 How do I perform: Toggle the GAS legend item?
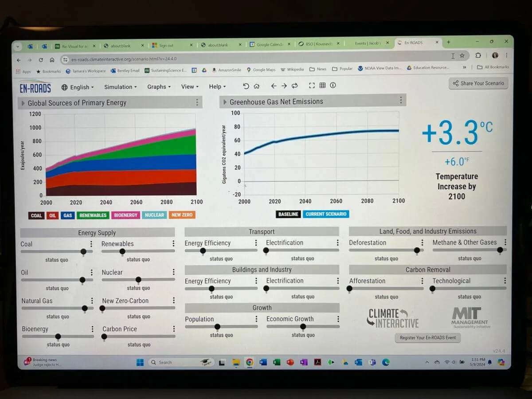[x=67, y=215]
